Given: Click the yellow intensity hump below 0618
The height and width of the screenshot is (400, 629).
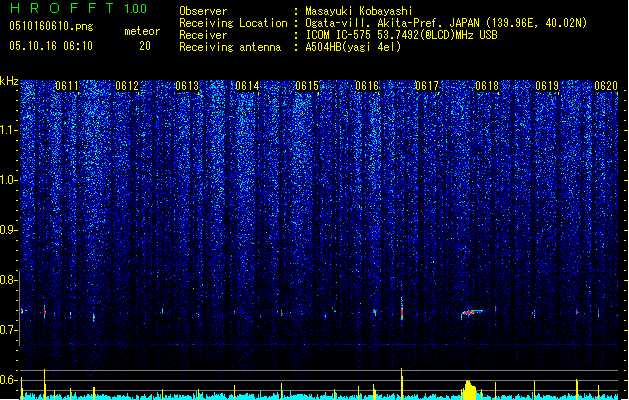Looking at the screenshot, I should click(469, 389).
